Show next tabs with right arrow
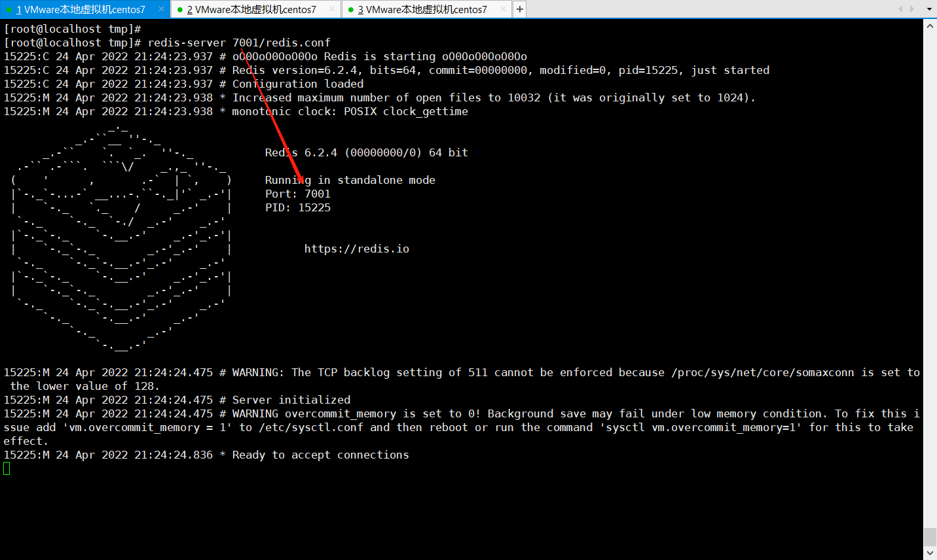This screenshot has width=937, height=560. click(912, 9)
